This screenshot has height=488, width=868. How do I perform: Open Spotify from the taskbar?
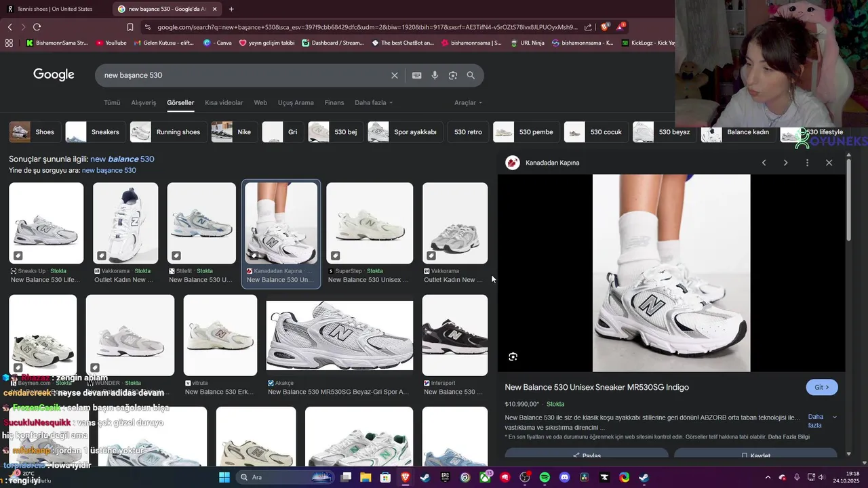tap(545, 477)
